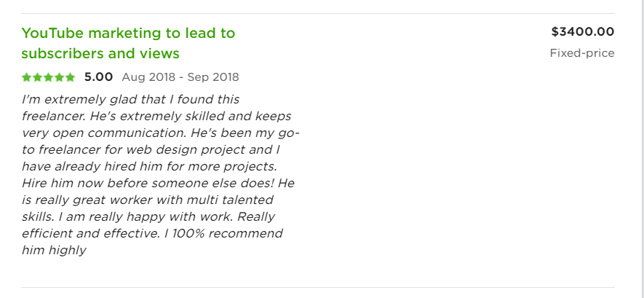644x298 pixels.
Task: Click the Fixed-price label
Action: pyautogui.click(x=582, y=53)
